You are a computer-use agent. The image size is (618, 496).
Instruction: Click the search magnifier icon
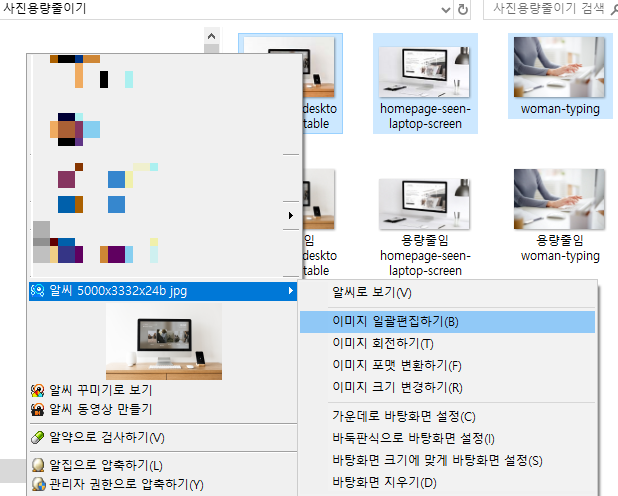coord(614,9)
